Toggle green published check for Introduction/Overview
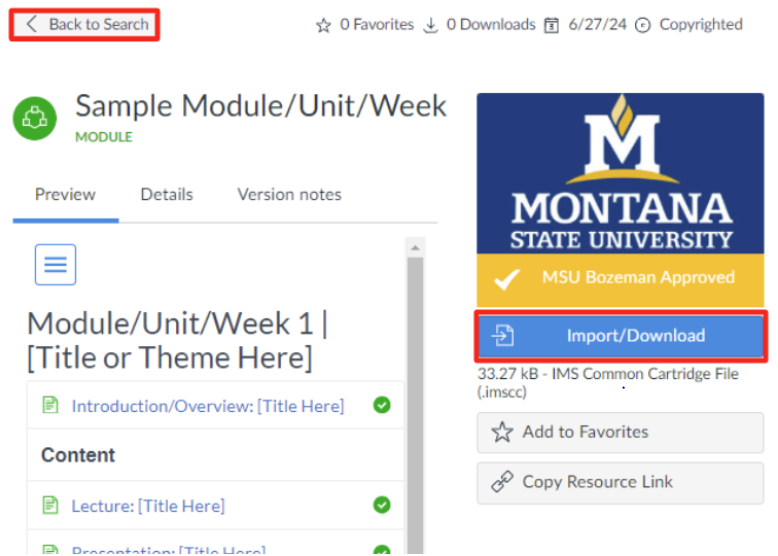 click(x=381, y=406)
